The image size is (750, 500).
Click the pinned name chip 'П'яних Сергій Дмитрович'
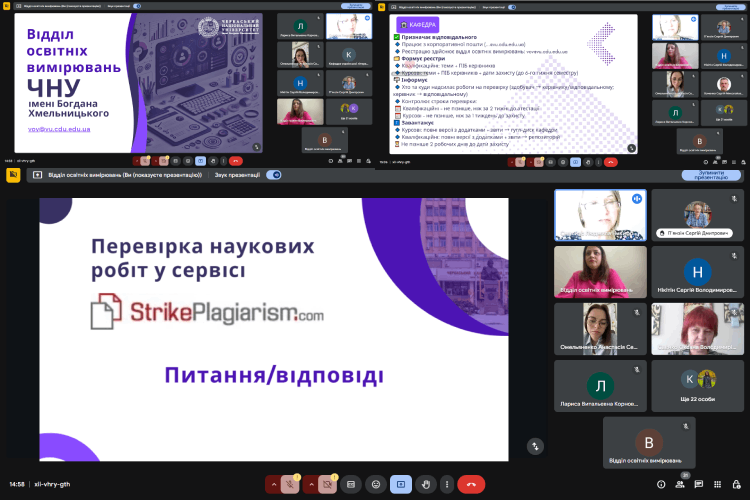pyautogui.click(x=695, y=233)
